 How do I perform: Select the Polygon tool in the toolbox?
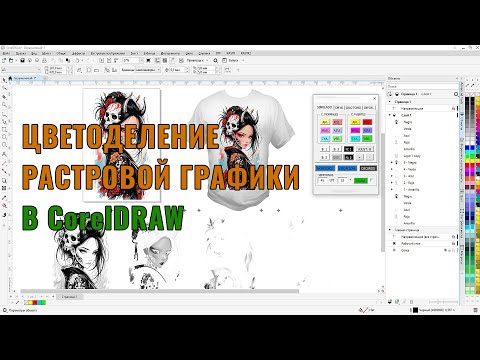point(4,145)
